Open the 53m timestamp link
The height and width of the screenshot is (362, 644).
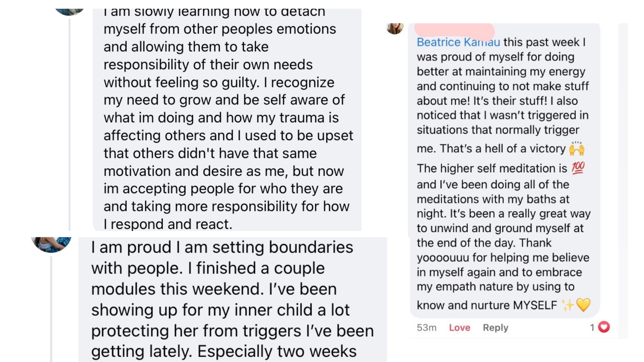(x=426, y=327)
